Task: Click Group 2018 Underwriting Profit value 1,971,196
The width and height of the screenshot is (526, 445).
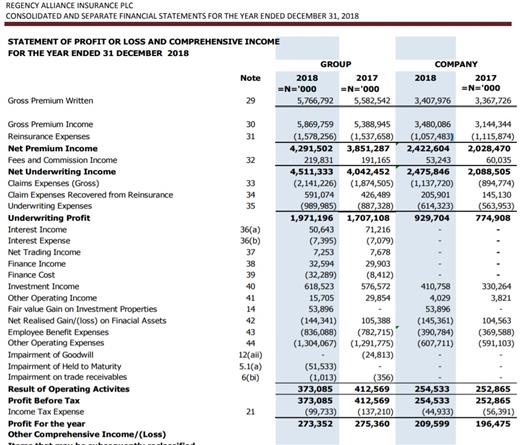Action: pyautogui.click(x=312, y=218)
